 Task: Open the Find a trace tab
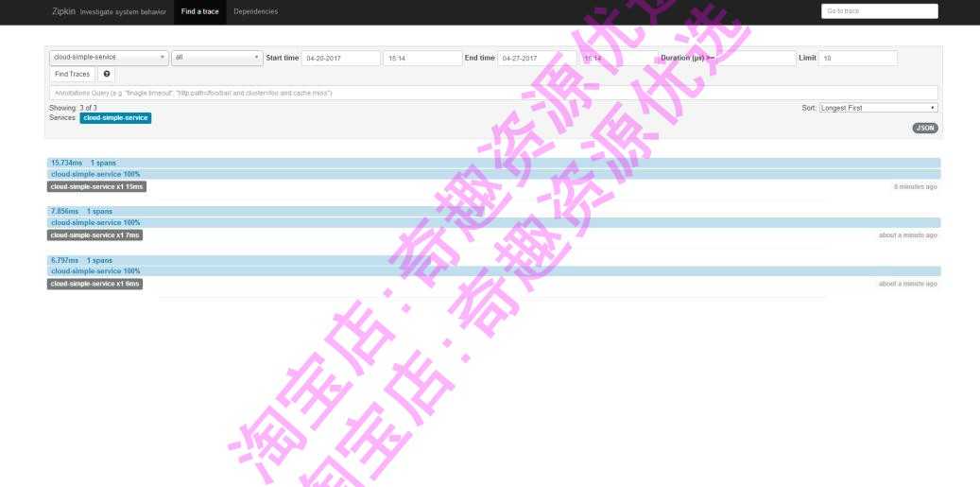pyautogui.click(x=200, y=12)
